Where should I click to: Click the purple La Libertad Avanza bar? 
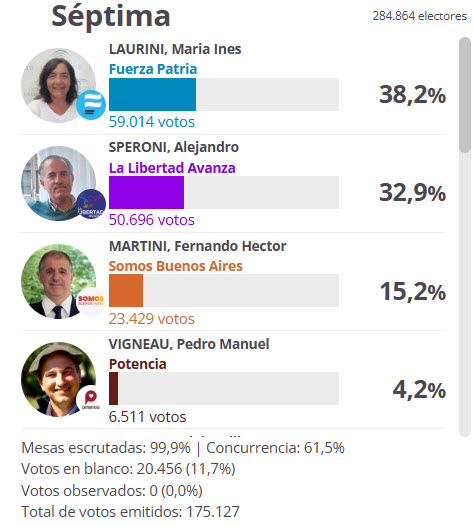[x=147, y=192]
